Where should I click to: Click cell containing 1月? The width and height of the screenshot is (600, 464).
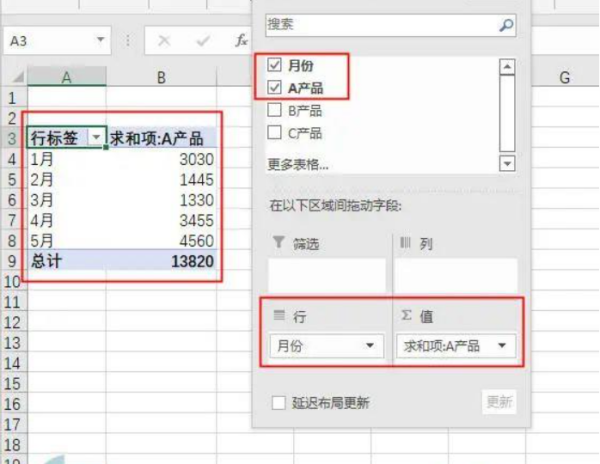tap(67, 159)
